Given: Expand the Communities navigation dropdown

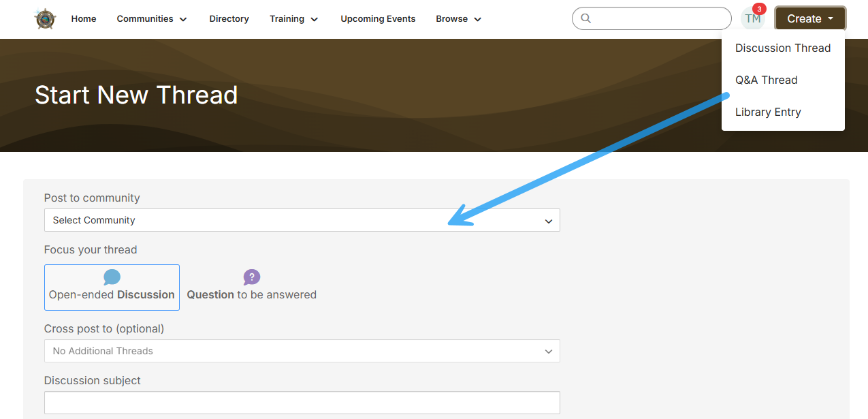Looking at the screenshot, I should click(x=151, y=19).
